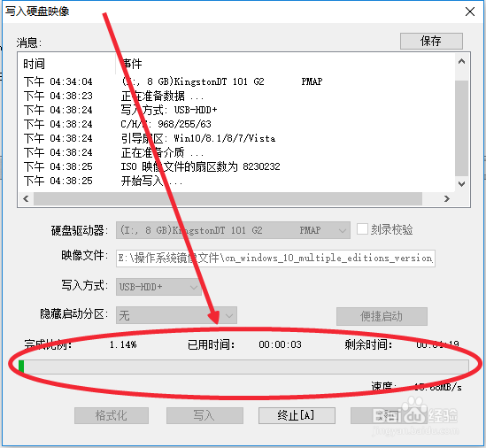Image resolution: width=486 pixels, height=448 pixels.
Task: Click the 时间 column header
Action: point(66,64)
